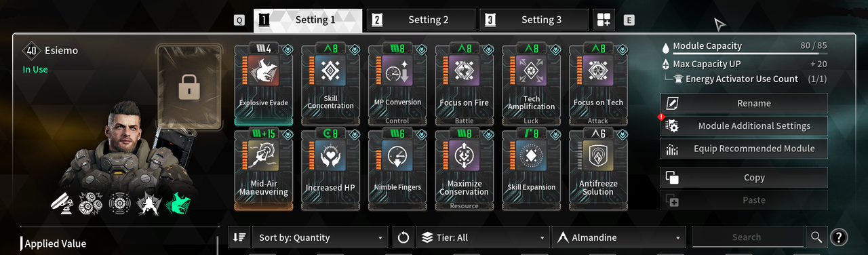This screenshot has width=868, height=255.
Task: Select the Skill Concentration module card
Action: coord(331,84)
